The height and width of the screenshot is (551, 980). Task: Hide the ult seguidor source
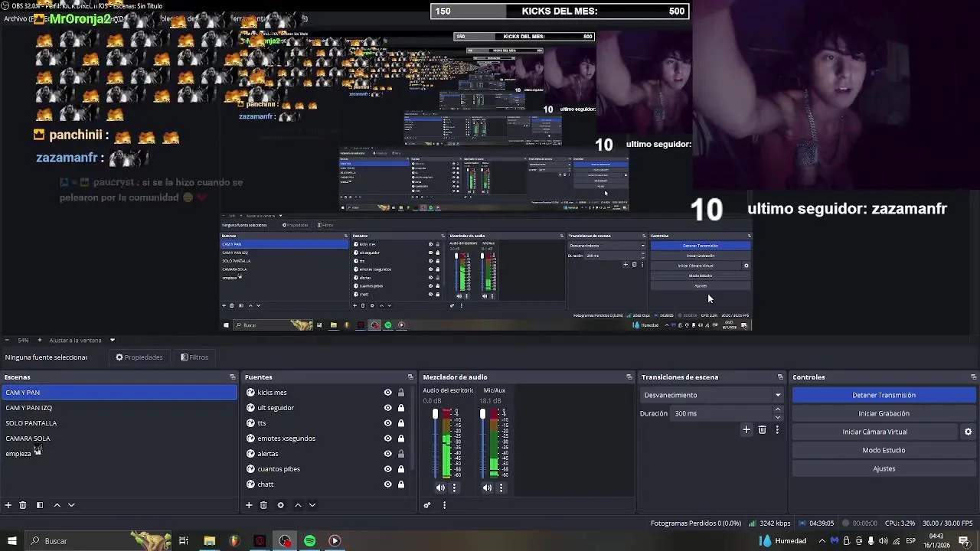(x=387, y=408)
